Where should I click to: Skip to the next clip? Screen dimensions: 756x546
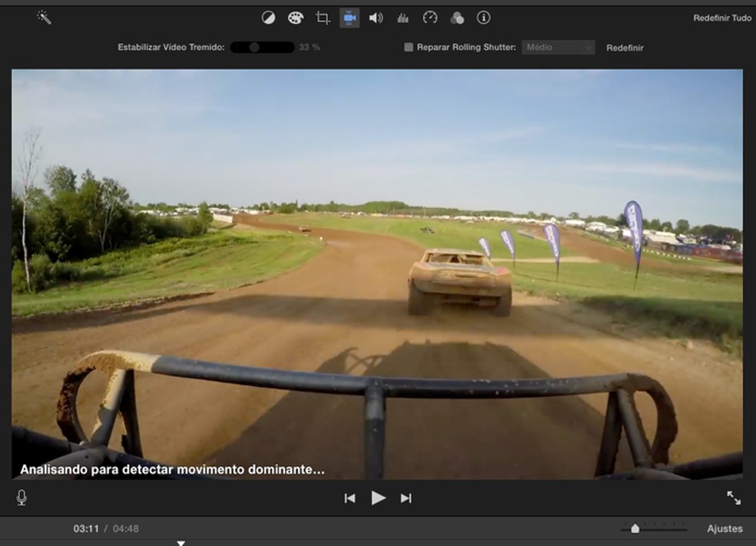(x=406, y=498)
